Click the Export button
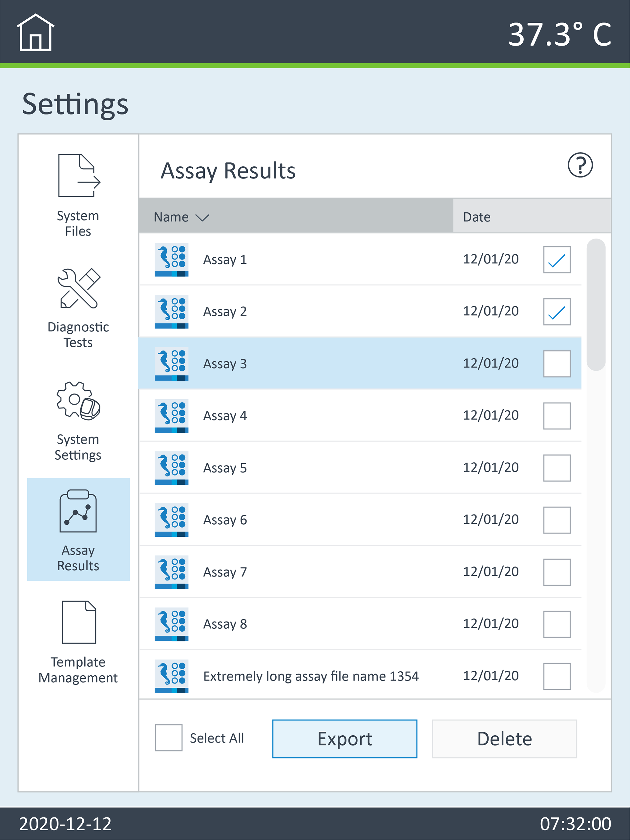Screen dimensions: 630x840 click(345, 739)
